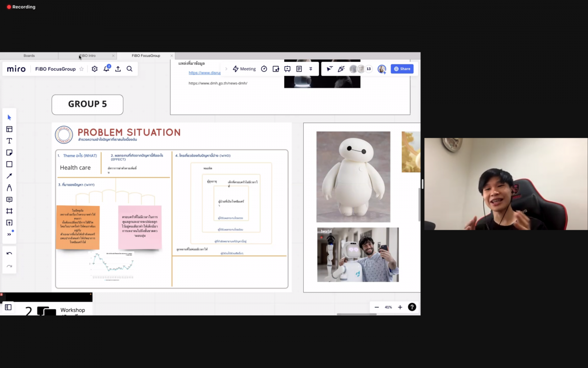Open the help question mark
The width and height of the screenshot is (588, 368).
click(x=412, y=307)
